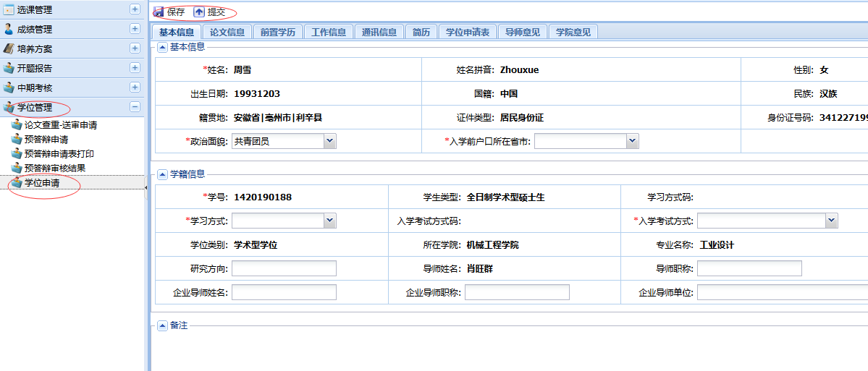The height and width of the screenshot is (371, 868).
Task: Click the 成绩管理 person icon
Action: (x=9, y=30)
